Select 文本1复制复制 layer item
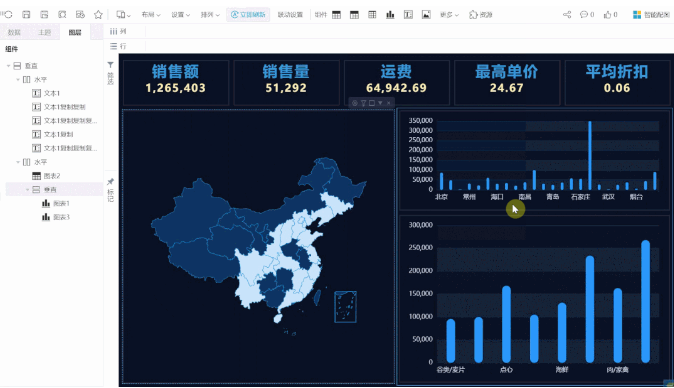Viewport: 674px width, 388px height. click(x=64, y=107)
